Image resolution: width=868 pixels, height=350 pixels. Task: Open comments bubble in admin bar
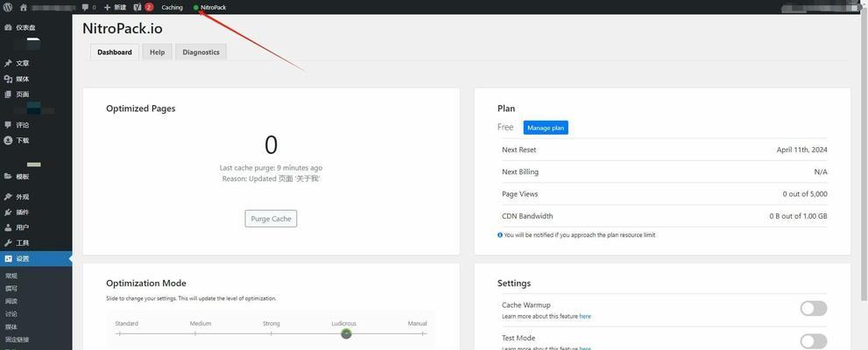pos(85,7)
